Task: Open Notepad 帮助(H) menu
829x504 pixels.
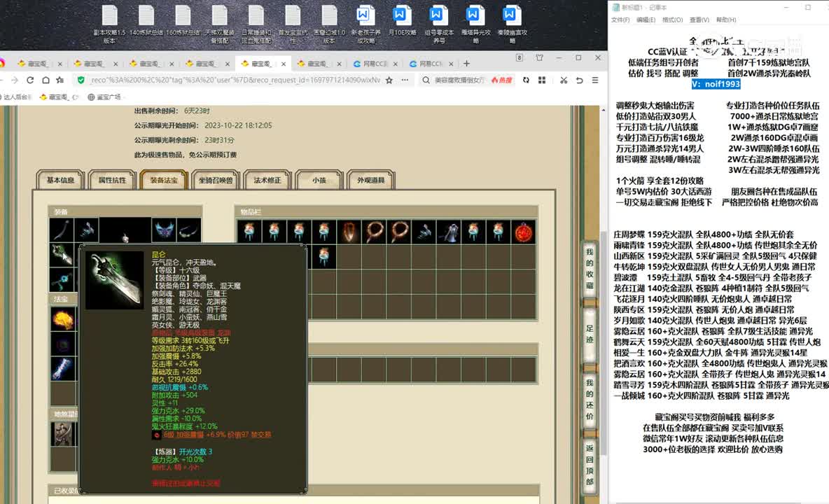Action: click(726, 20)
